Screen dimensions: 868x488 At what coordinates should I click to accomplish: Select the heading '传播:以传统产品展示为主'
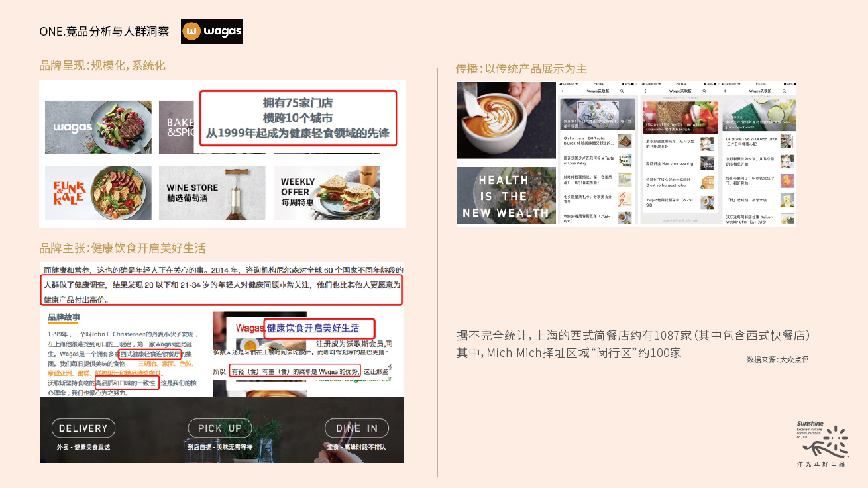(x=521, y=69)
